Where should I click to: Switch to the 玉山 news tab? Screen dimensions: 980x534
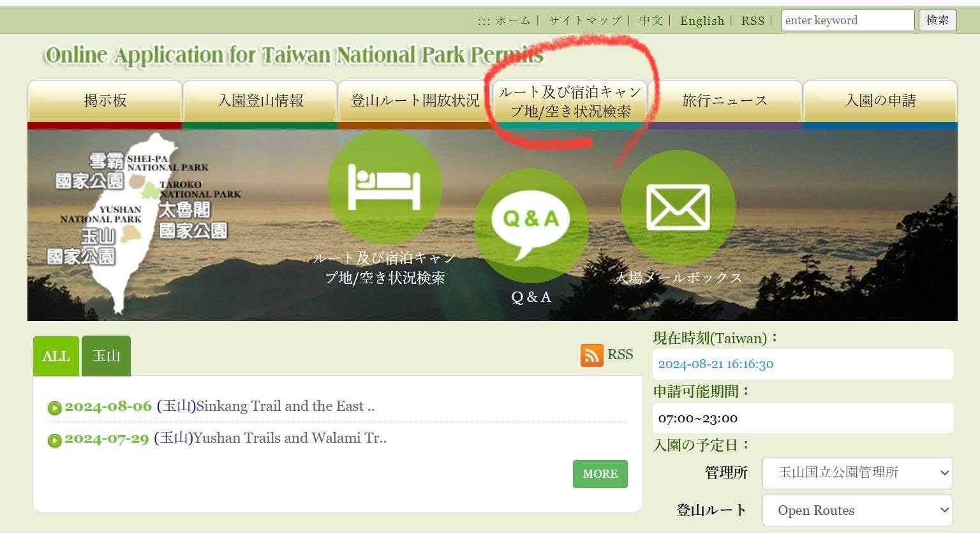click(106, 356)
